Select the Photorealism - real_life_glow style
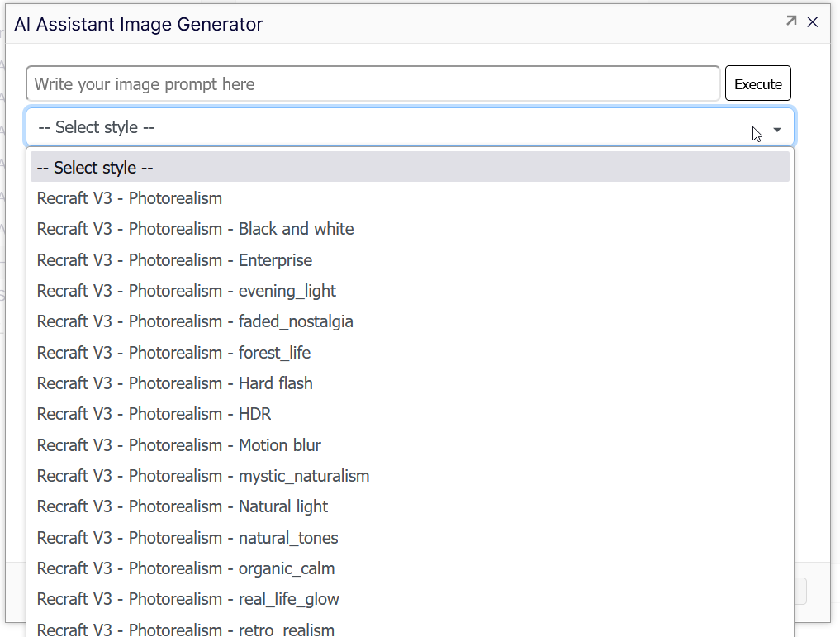The image size is (840, 637). point(410,599)
